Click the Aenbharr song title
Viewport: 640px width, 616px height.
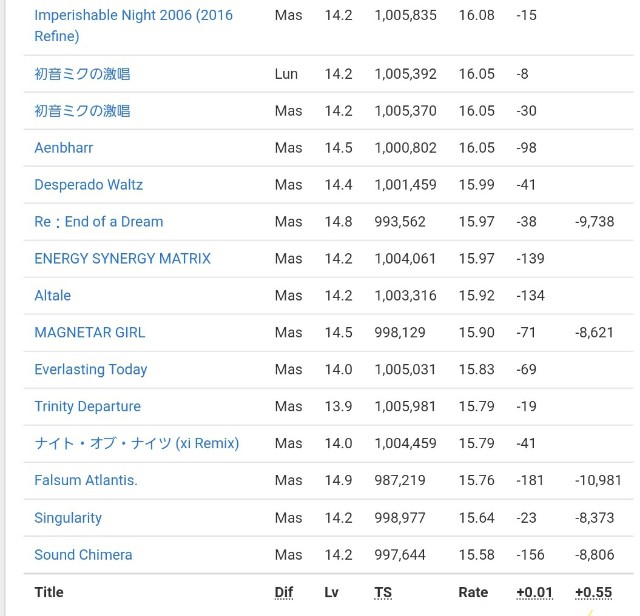pos(64,148)
